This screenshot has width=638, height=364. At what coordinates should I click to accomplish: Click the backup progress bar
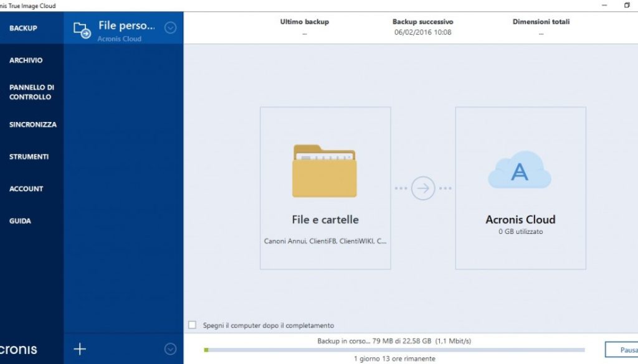pos(394,350)
